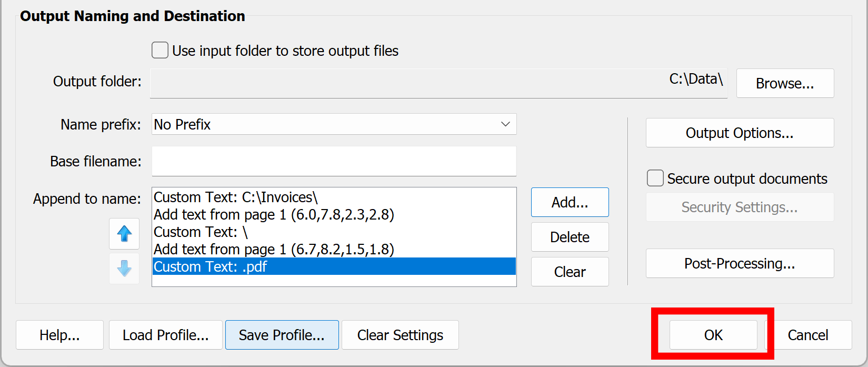Image resolution: width=868 pixels, height=367 pixels.
Task: Click Load Profile... button
Action: 165,335
